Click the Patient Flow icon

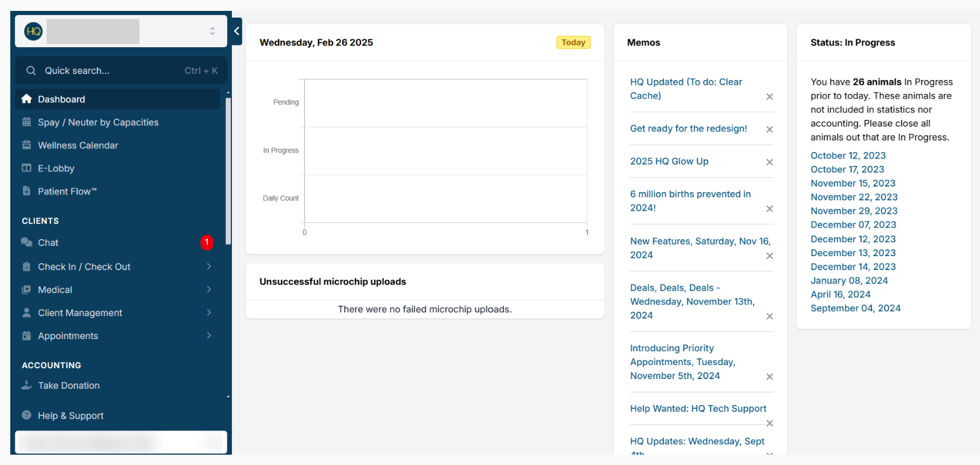[x=27, y=191]
